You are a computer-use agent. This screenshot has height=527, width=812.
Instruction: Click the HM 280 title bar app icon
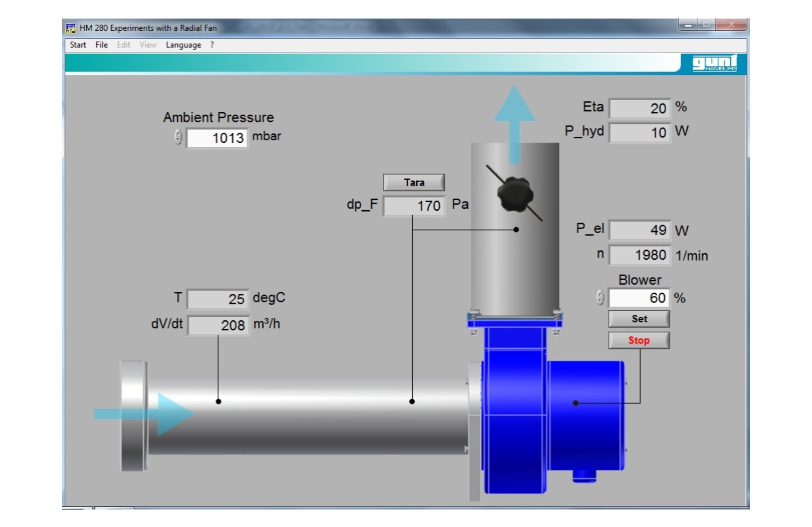click(71, 28)
